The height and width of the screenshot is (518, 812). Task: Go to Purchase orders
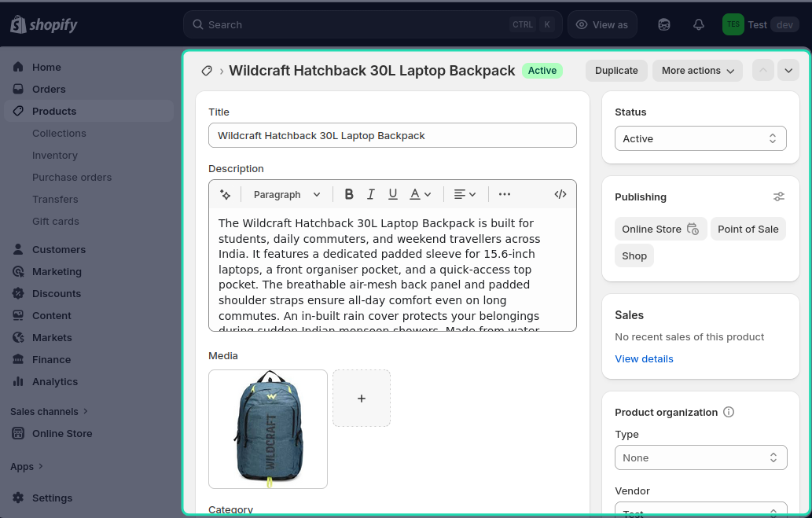click(x=72, y=177)
